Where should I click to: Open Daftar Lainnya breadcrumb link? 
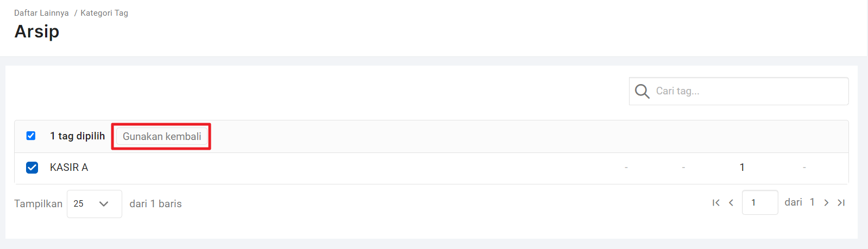coord(41,13)
